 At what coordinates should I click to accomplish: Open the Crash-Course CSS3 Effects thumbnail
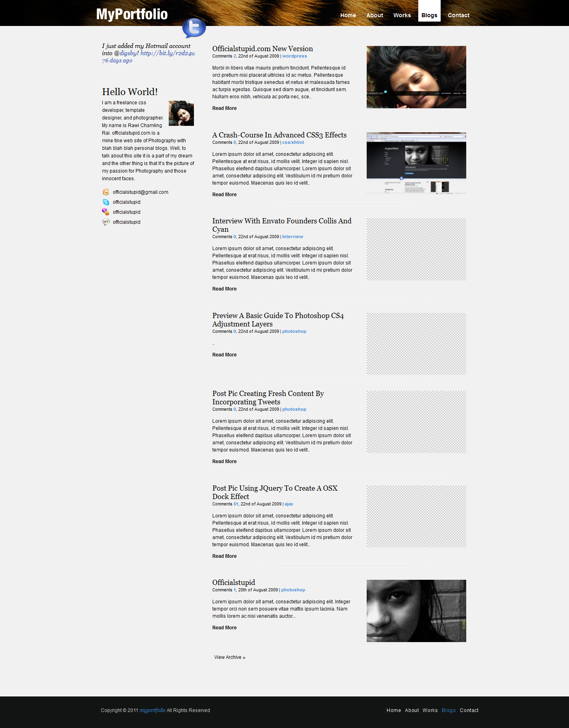pos(416,163)
